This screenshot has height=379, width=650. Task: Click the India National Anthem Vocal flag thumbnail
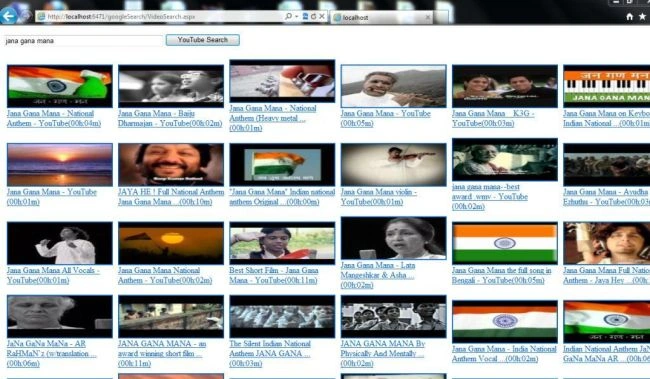[505, 321]
